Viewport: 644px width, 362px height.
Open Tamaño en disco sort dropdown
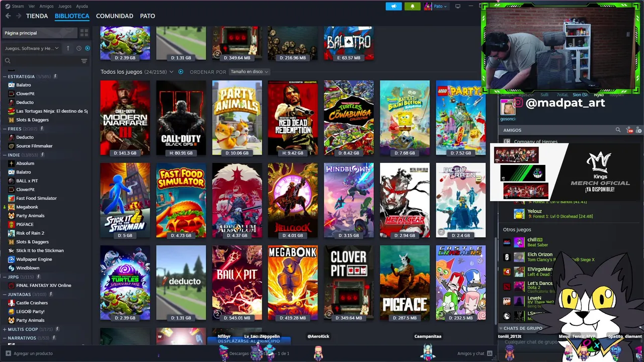coord(249,72)
